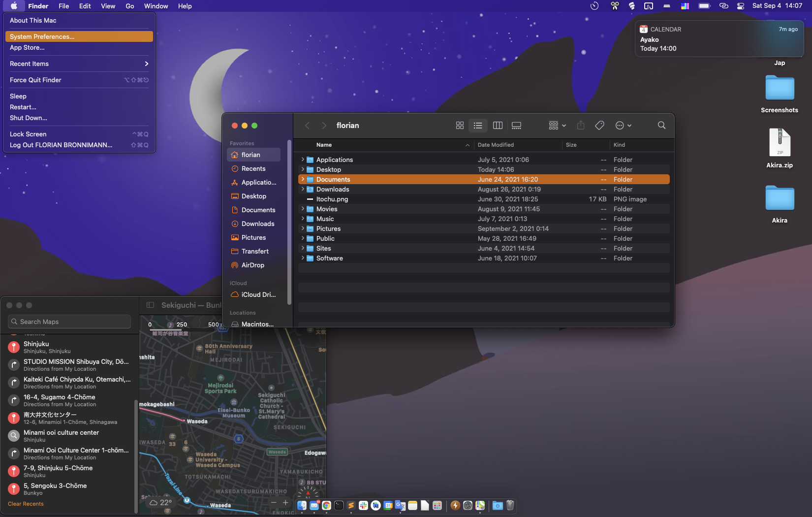Screen dimensions: 812x517
Task: Click the Share icon in Finder toolbar
Action: pos(581,126)
